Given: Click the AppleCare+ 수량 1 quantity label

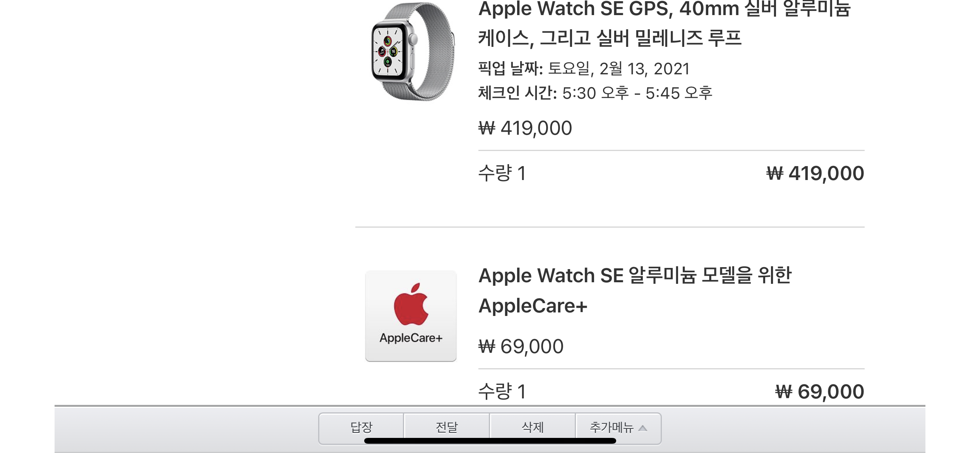Looking at the screenshot, I should 502,391.
